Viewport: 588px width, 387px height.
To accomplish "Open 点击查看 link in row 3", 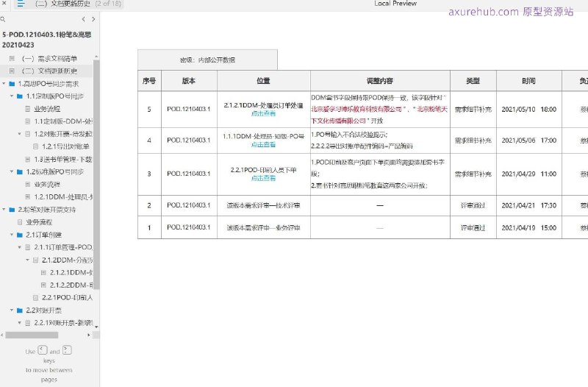I will click(263, 178).
